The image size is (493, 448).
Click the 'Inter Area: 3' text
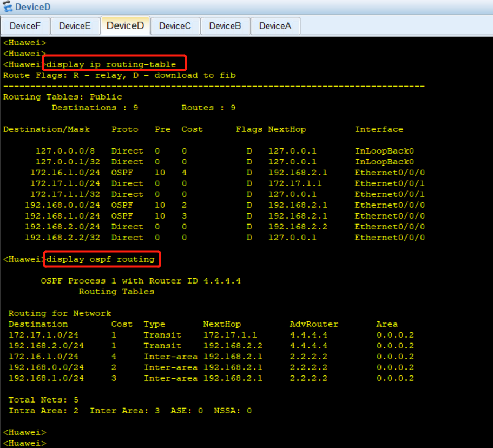125,411
